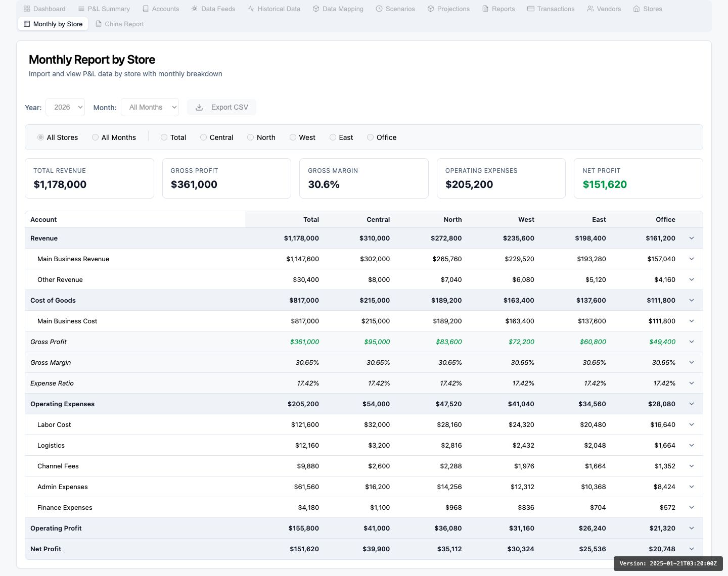The image size is (728, 576).
Task: Click the Export CSV button
Action: (x=221, y=107)
